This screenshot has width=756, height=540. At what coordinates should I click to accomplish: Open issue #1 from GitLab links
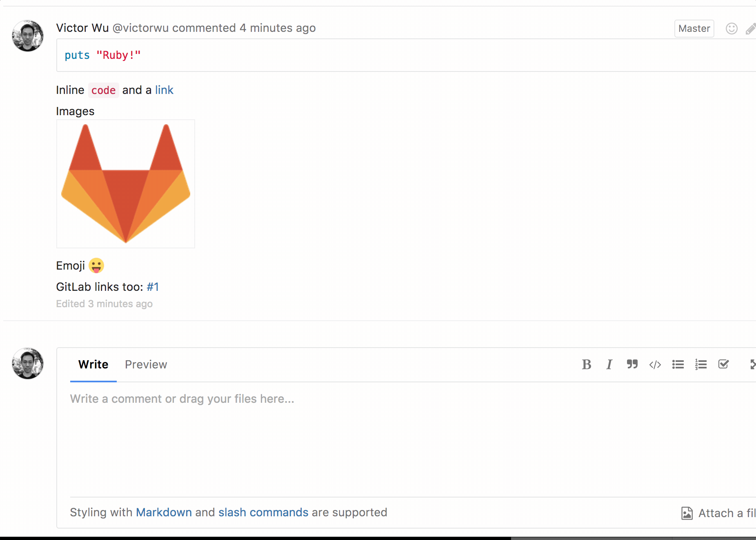pos(153,287)
